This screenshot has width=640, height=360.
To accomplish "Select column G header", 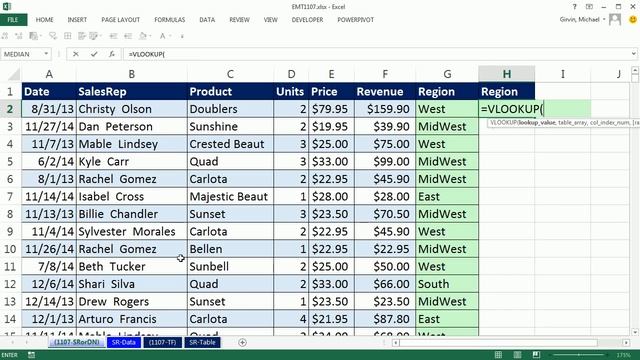I will [447, 74].
